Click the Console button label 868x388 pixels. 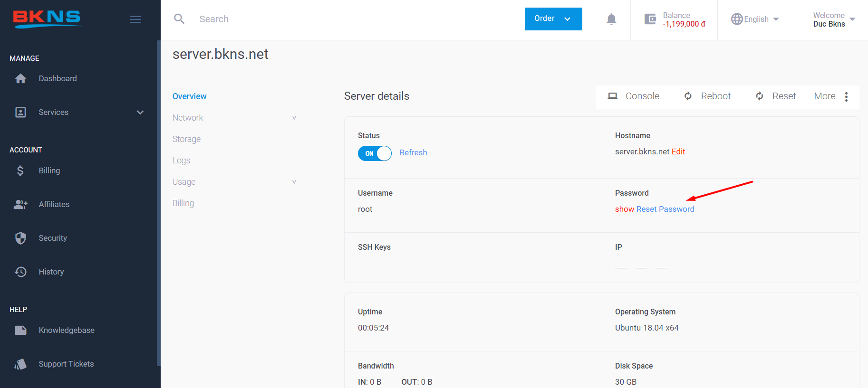(642, 96)
